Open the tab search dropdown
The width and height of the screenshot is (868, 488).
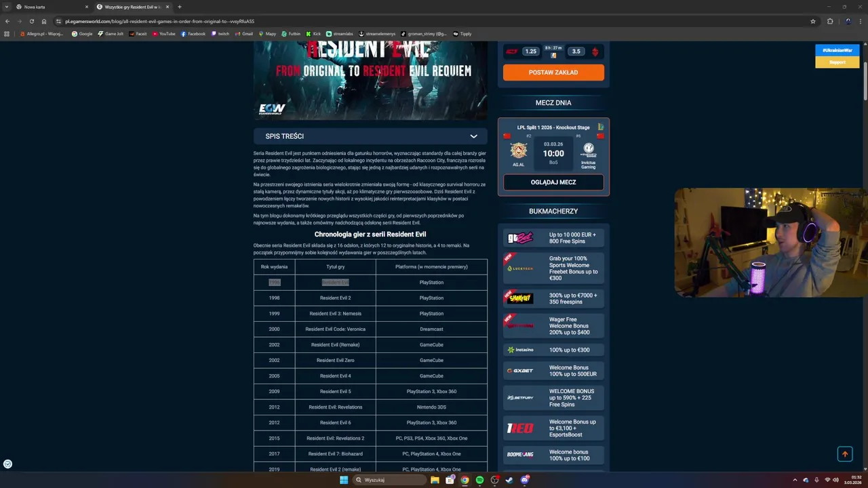pyautogui.click(x=6, y=7)
